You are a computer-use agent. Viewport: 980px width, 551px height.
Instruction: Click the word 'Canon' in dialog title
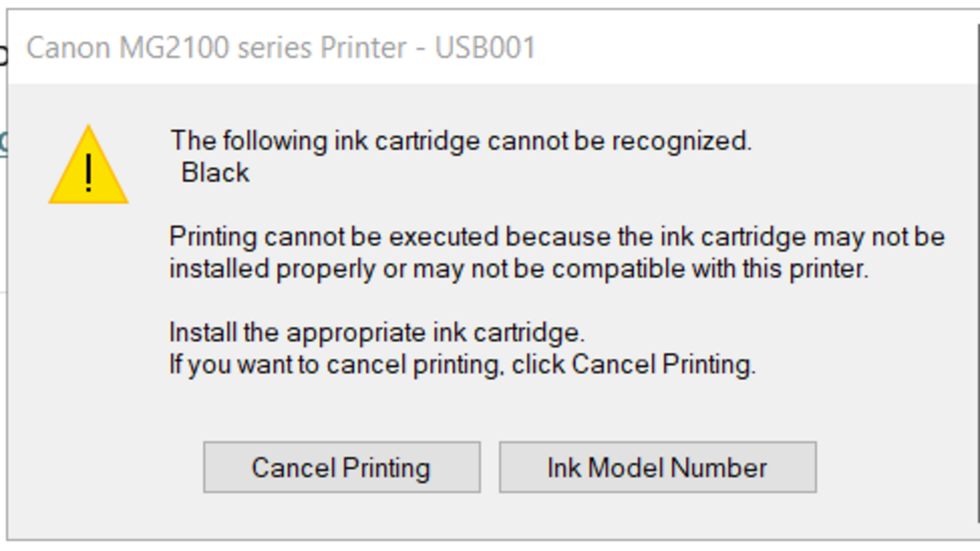pos(68,48)
